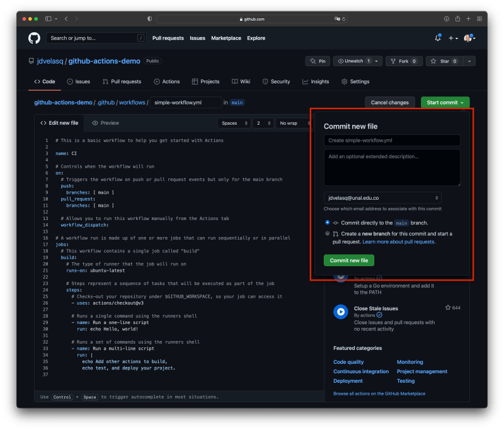Fork the repository
This screenshot has width=504, height=430.
point(404,61)
